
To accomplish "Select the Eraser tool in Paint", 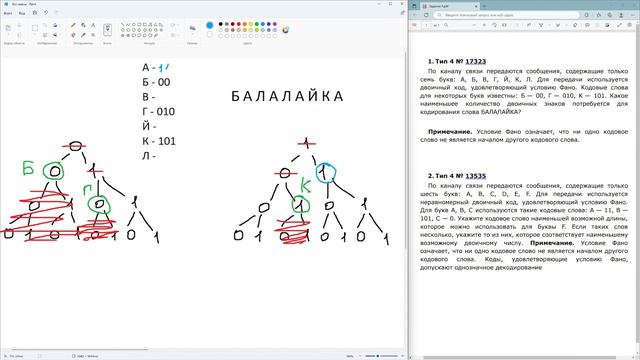I will 73,35.
